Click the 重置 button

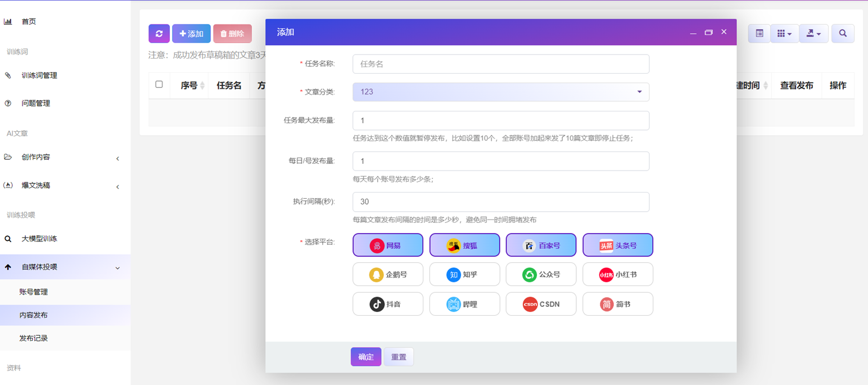pos(399,357)
